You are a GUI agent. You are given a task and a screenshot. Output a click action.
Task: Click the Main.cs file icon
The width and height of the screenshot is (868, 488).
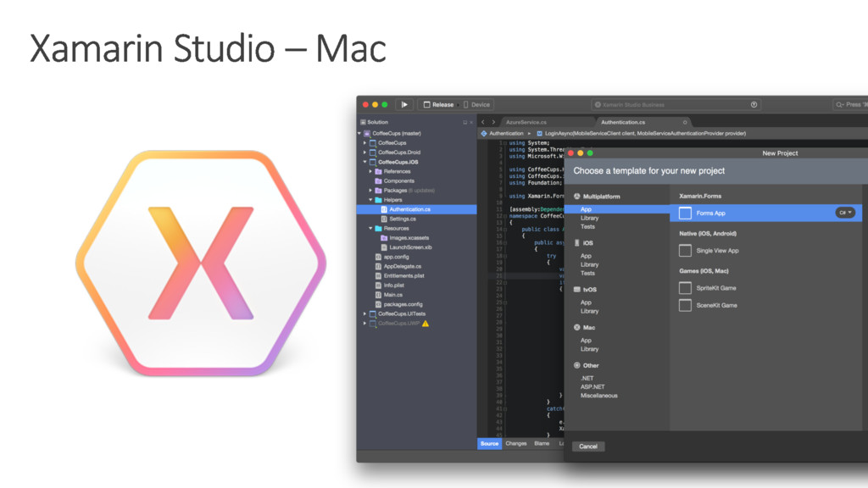(379, 295)
